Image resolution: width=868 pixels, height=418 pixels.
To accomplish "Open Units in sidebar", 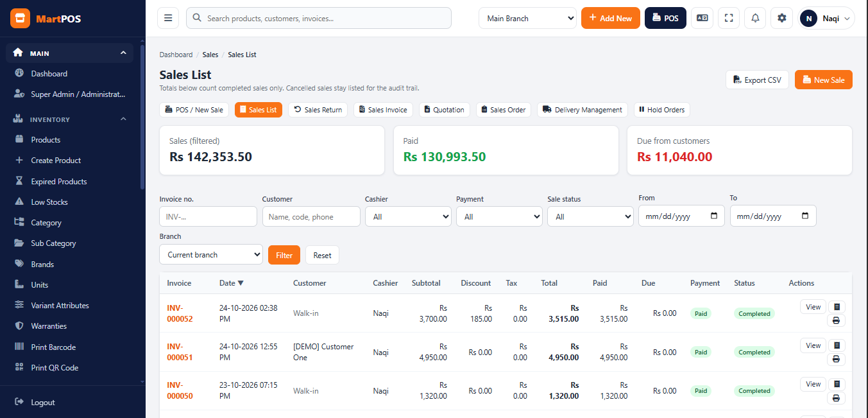I will pos(70,285).
